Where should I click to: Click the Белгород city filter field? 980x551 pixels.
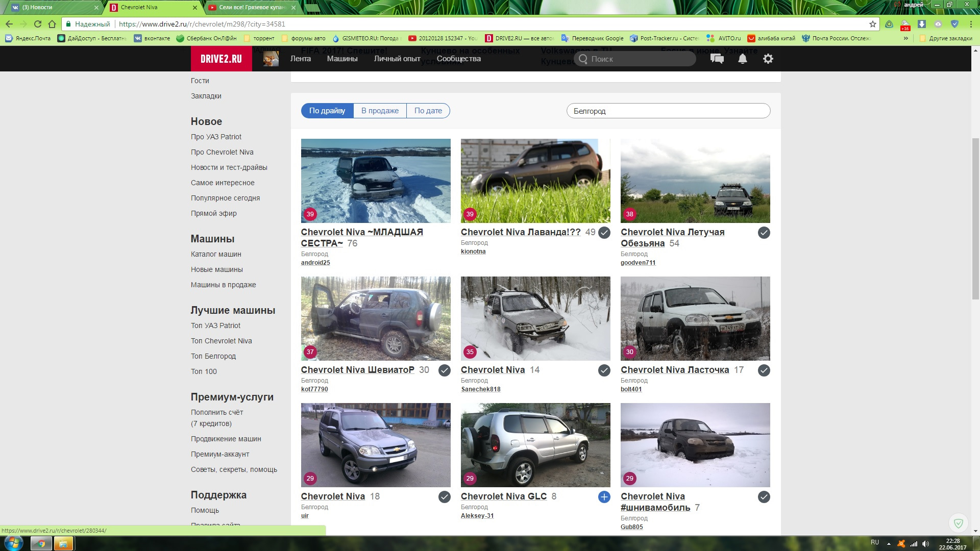[x=668, y=111]
